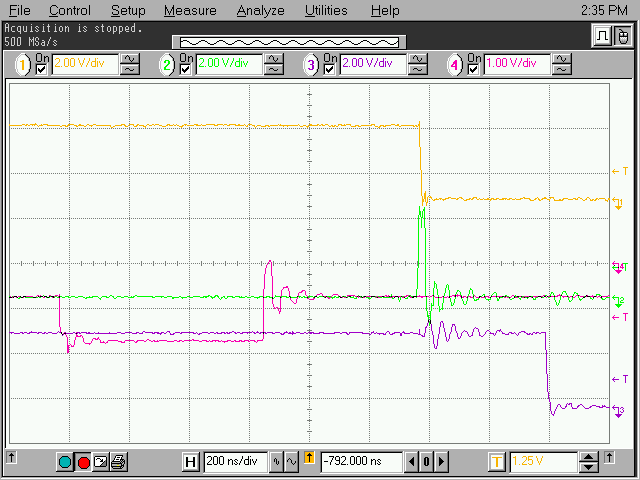
Task: Click the channel 1 number button
Action: coord(23,64)
